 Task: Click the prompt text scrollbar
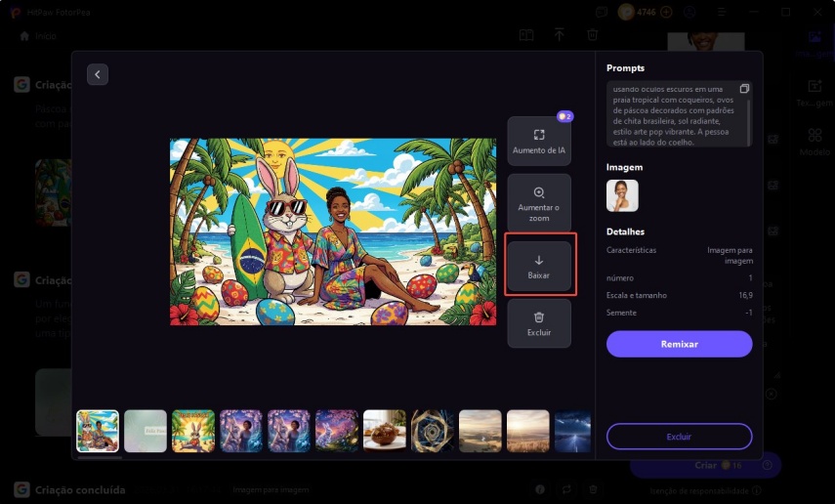tap(750, 122)
